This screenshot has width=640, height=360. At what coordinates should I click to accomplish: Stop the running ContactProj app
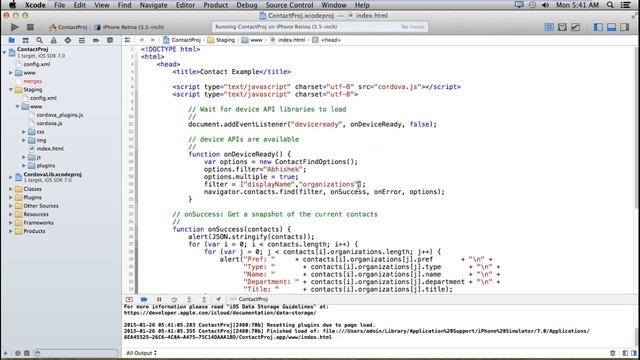click(30, 27)
